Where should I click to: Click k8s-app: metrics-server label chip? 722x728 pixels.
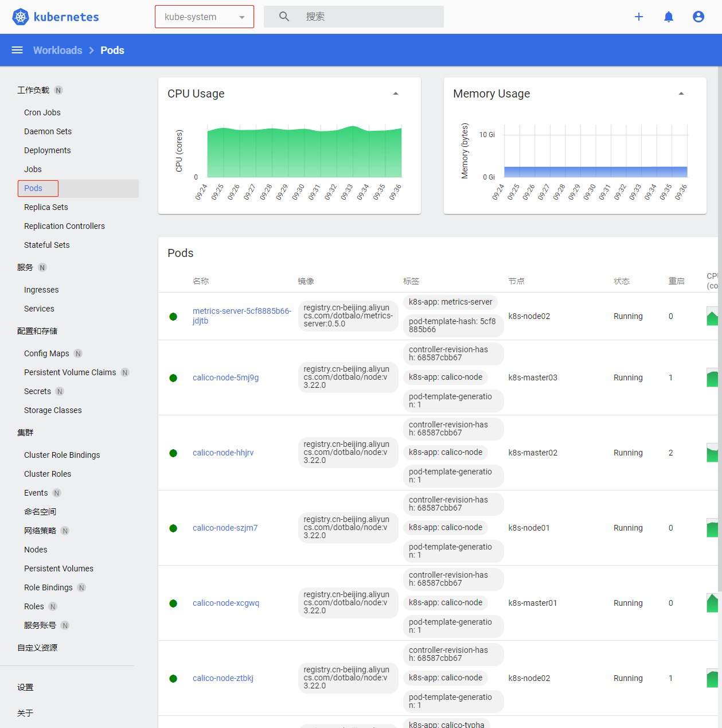point(450,302)
